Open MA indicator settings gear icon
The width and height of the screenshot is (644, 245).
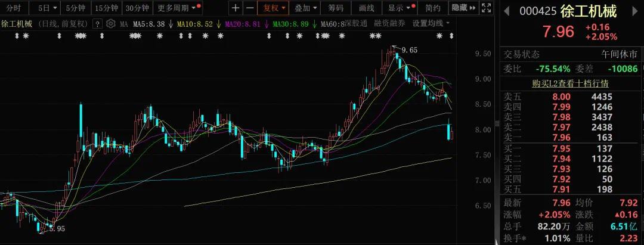click(x=110, y=24)
